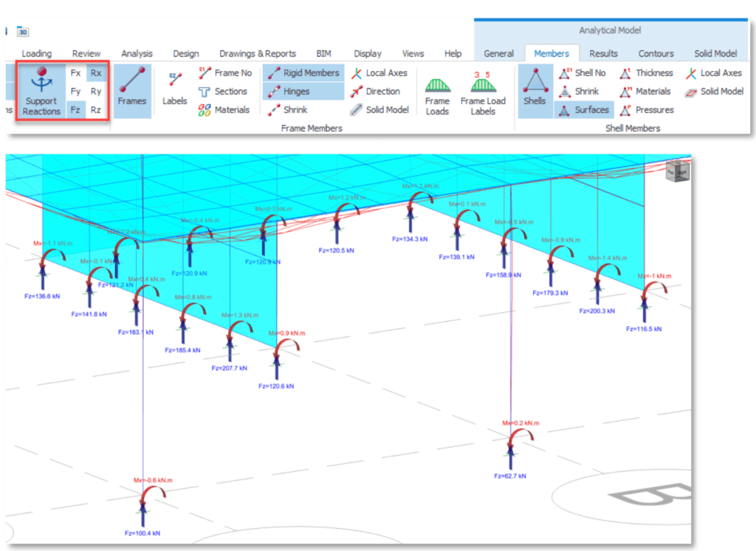Switch to the Results tab
This screenshot has height=551, width=756.
(603, 54)
